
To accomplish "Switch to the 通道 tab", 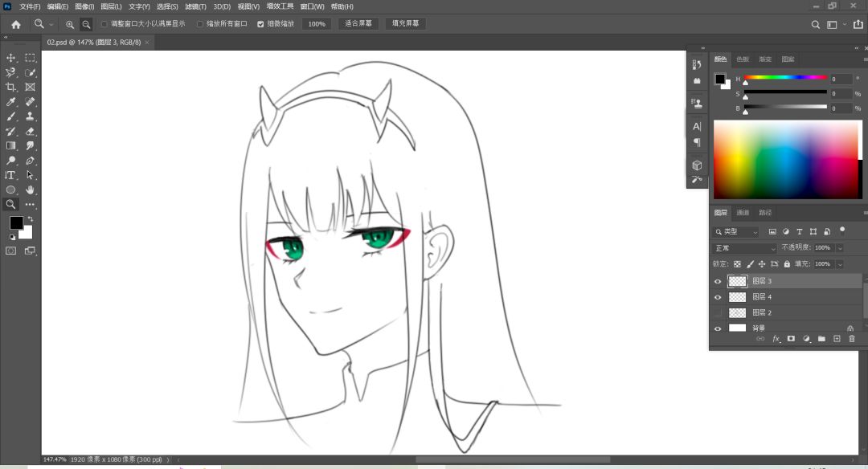I will [x=743, y=212].
